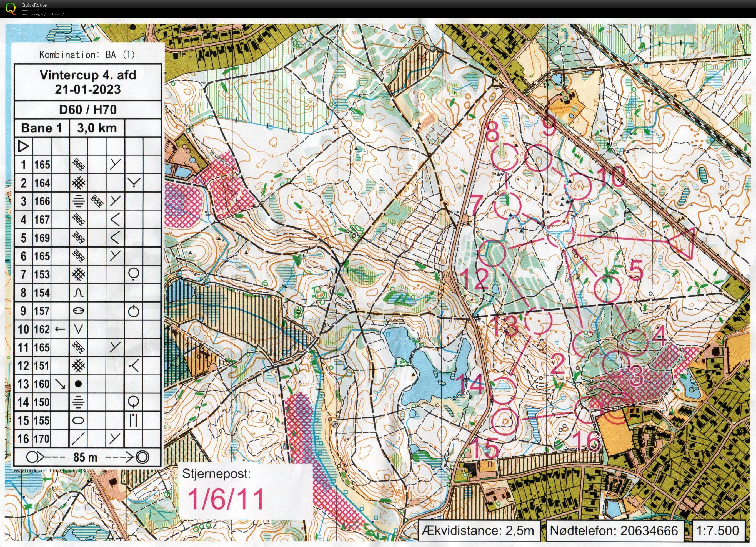The height and width of the screenshot is (547, 756).
Task: Click control number 15 on the map
Action: click(x=486, y=448)
